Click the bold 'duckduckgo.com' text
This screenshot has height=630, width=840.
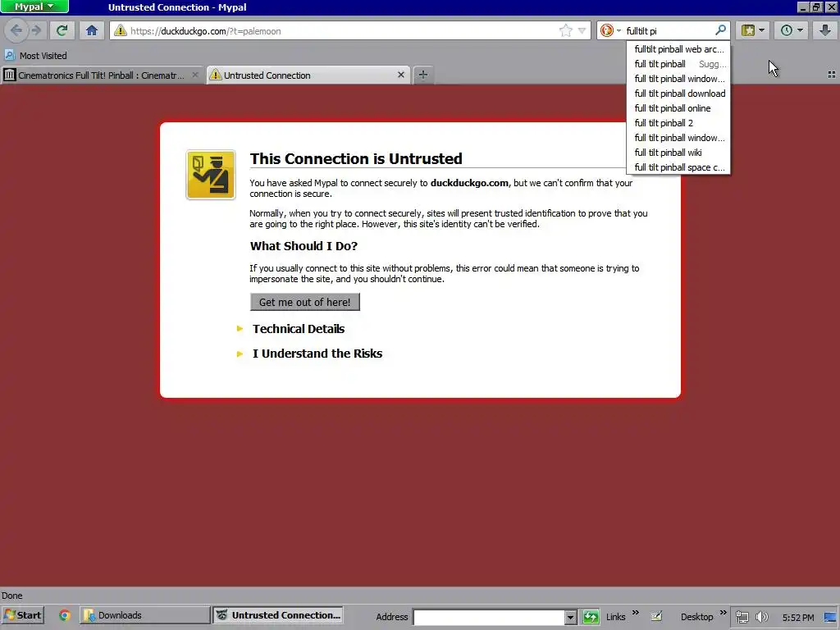click(469, 183)
